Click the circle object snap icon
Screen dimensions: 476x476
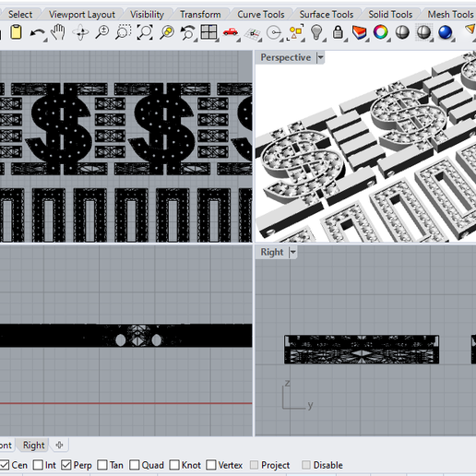point(274,33)
